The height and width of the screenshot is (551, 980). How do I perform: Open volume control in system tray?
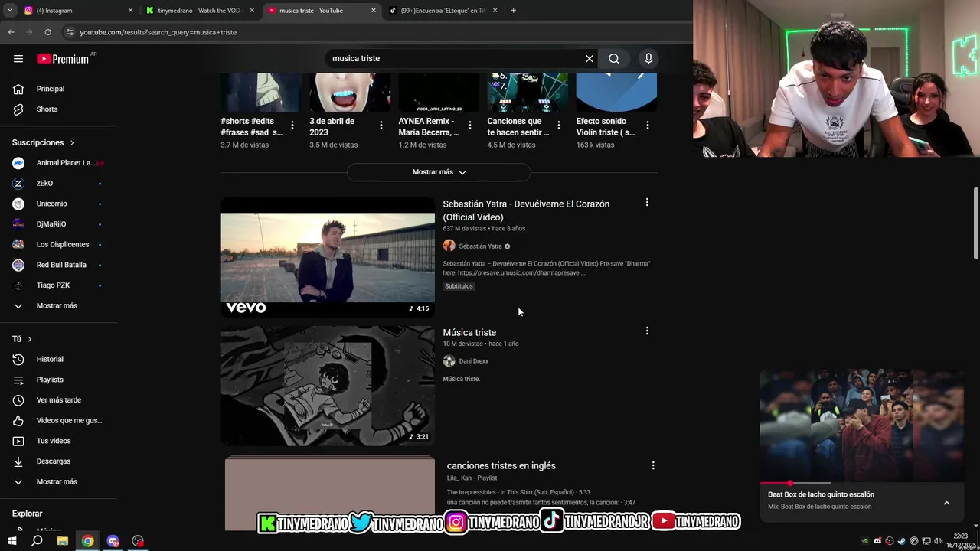[x=938, y=541]
